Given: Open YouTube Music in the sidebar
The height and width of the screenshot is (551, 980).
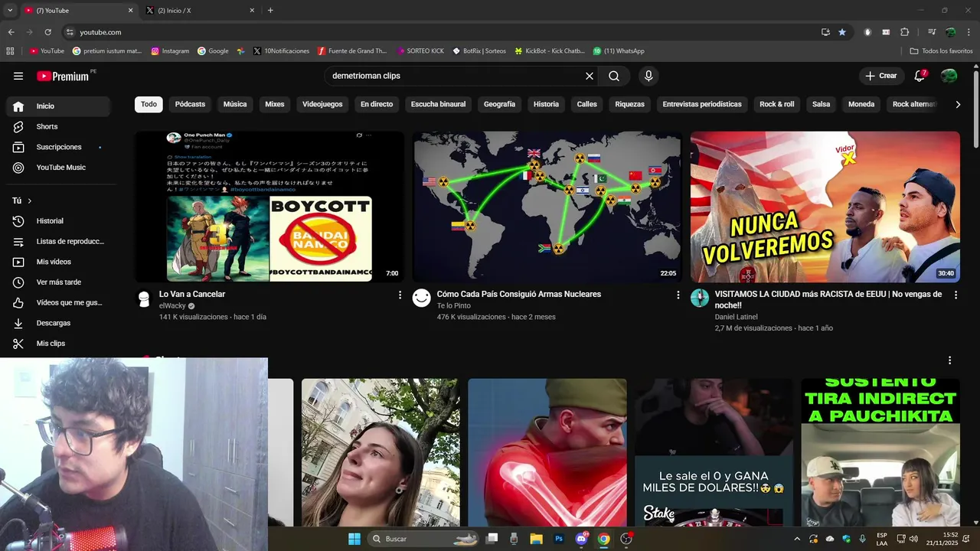Looking at the screenshot, I should pyautogui.click(x=58, y=168).
